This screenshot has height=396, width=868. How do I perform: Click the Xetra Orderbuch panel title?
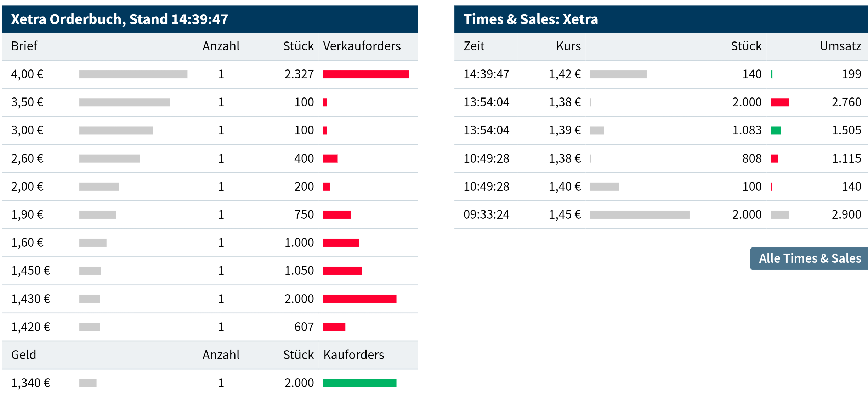point(119,19)
